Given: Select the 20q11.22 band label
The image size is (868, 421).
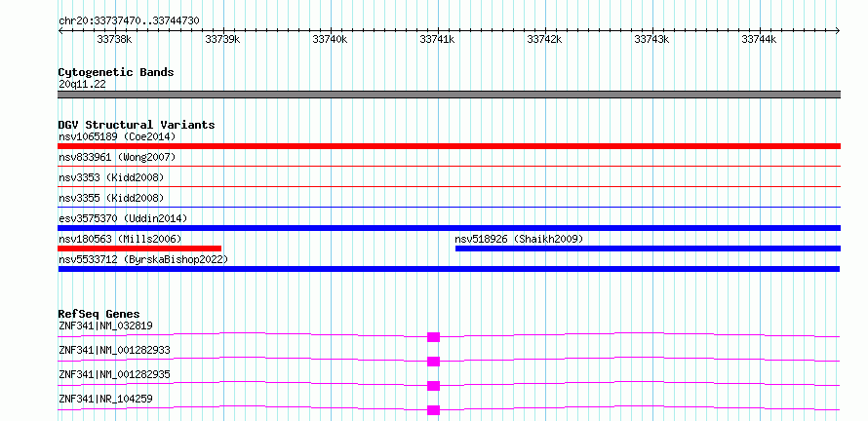Looking at the screenshot, I should click(82, 85).
